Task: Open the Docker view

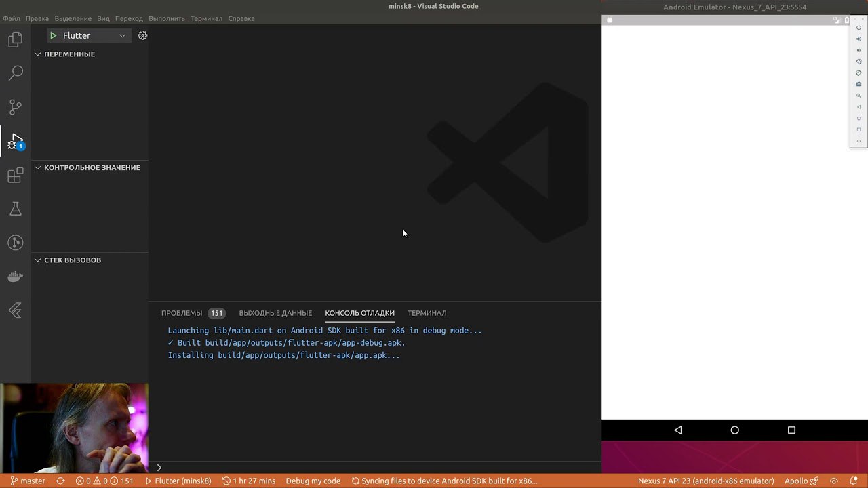Action: [x=15, y=277]
